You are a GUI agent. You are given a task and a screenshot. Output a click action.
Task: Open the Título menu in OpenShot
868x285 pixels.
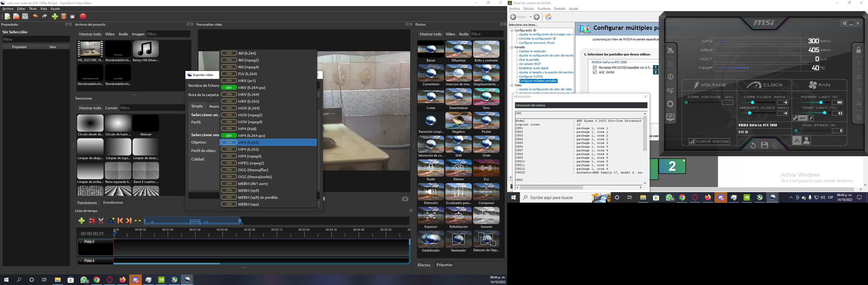click(x=33, y=9)
